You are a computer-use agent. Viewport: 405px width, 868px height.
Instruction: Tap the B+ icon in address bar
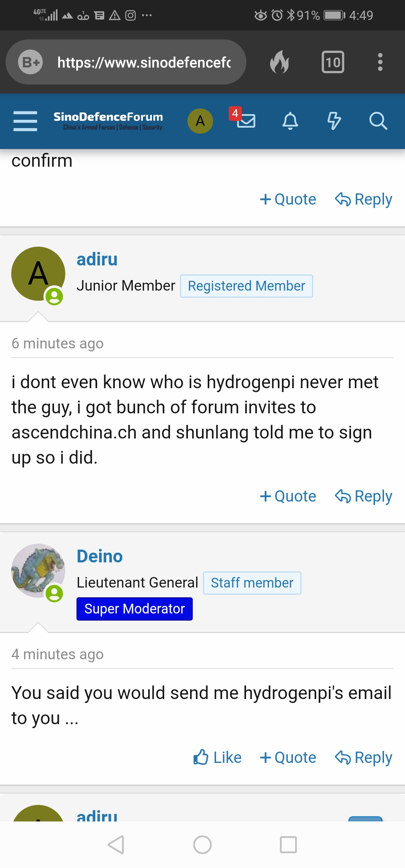click(30, 62)
